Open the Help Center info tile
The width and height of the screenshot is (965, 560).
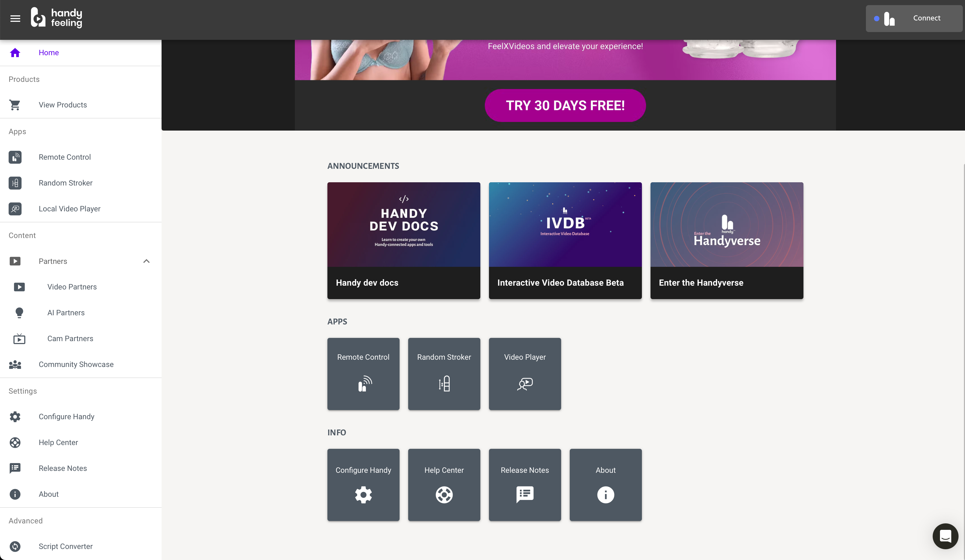pyautogui.click(x=444, y=485)
